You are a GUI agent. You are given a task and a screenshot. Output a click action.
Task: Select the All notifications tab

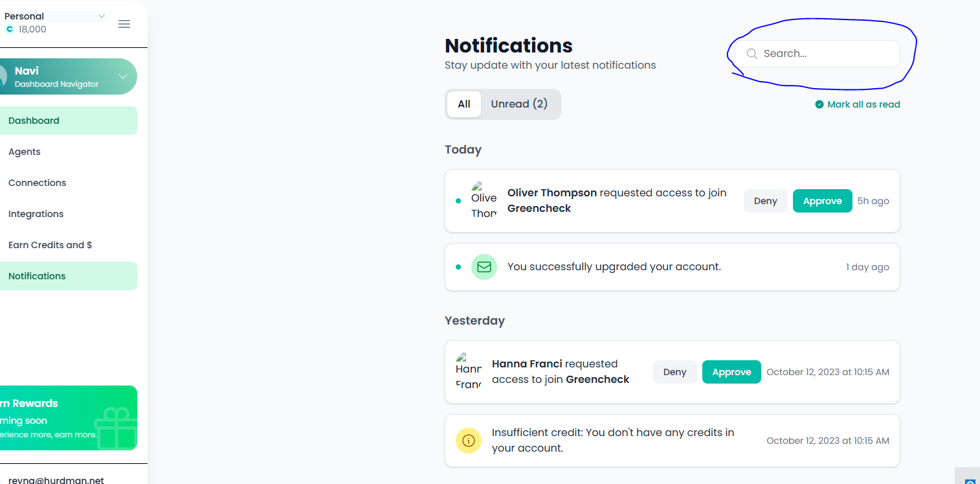tap(464, 104)
